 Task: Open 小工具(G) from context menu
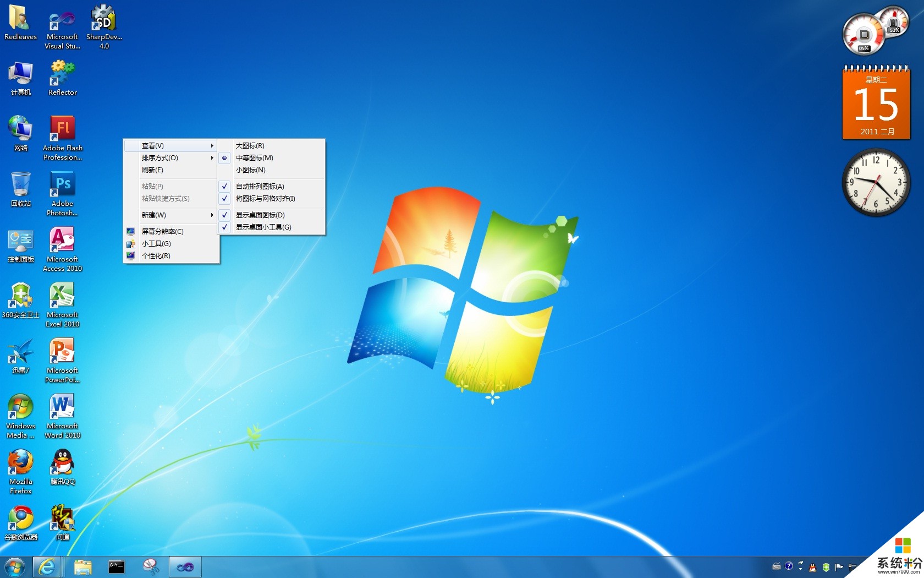click(x=170, y=244)
